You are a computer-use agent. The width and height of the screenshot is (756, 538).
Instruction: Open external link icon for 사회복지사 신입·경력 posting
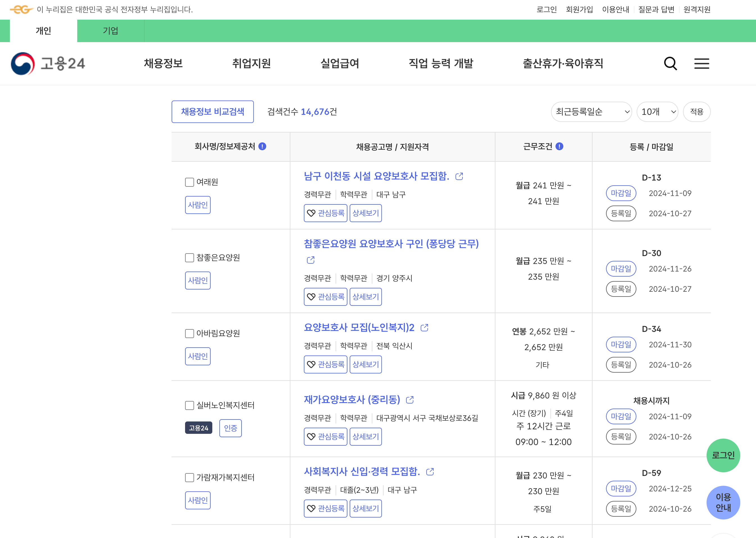coord(430,472)
